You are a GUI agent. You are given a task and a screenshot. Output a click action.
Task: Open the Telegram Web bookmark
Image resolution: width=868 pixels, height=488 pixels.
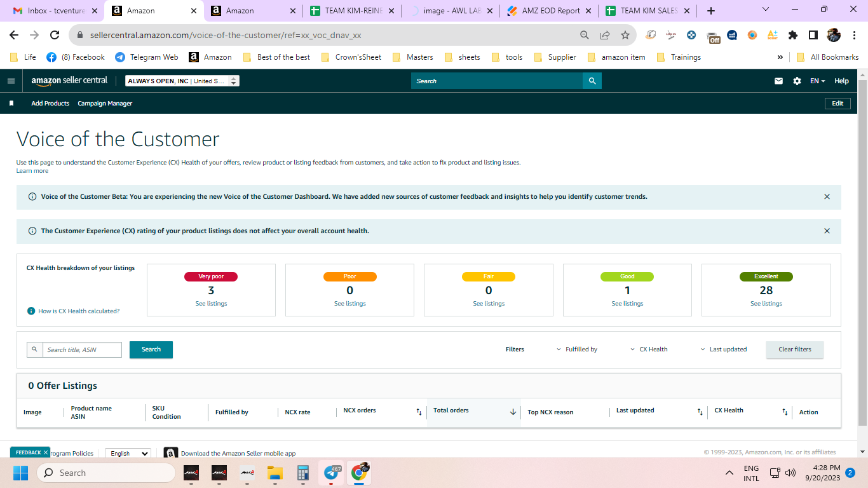click(x=147, y=57)
